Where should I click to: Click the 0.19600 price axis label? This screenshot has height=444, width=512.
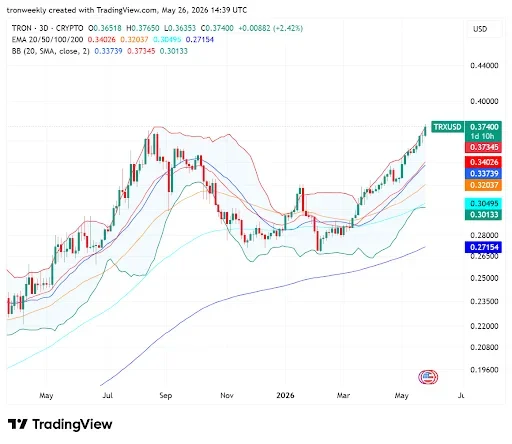coord(484,370)
